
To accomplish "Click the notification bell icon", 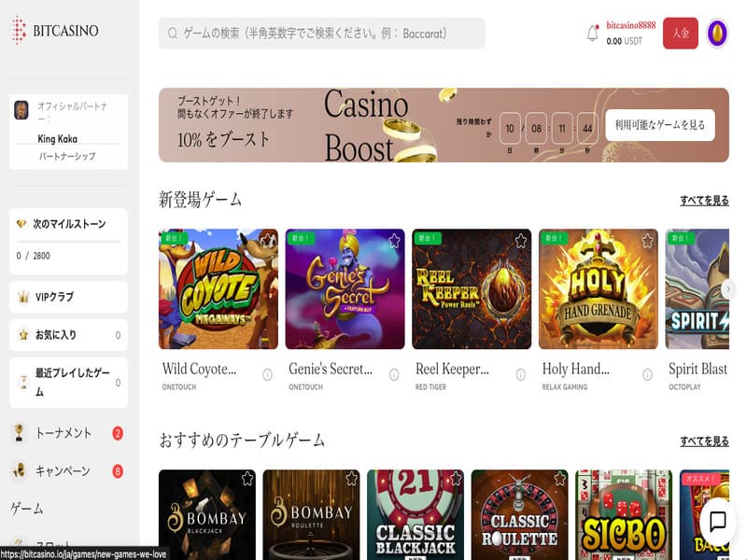I will [x=592, y=34].
